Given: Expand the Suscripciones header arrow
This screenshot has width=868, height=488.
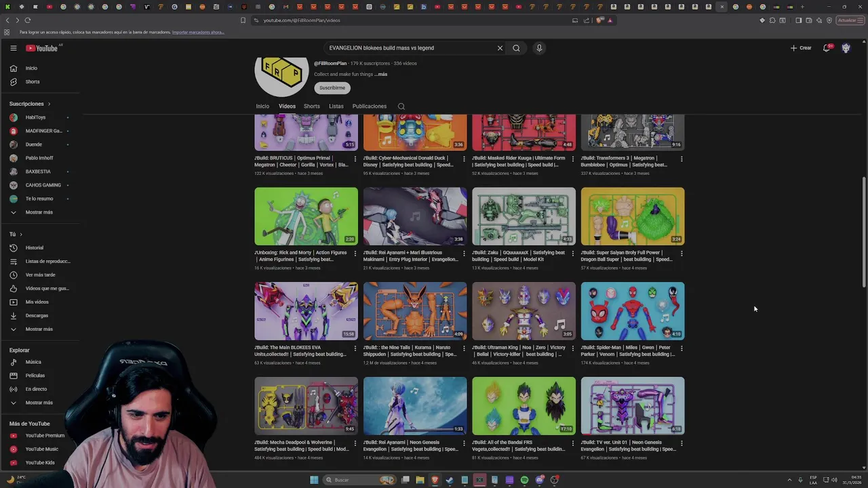Looking at the screenshot, I should [x=49, y=104].
